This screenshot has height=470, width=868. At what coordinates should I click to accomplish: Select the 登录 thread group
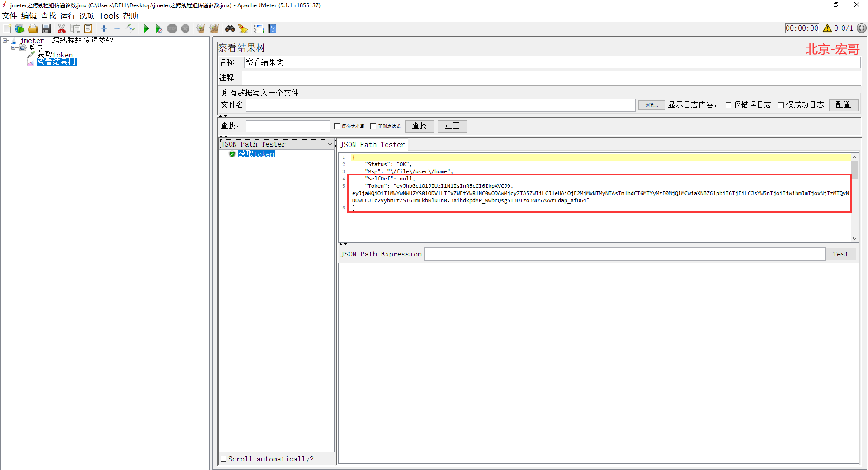point(36,47)
